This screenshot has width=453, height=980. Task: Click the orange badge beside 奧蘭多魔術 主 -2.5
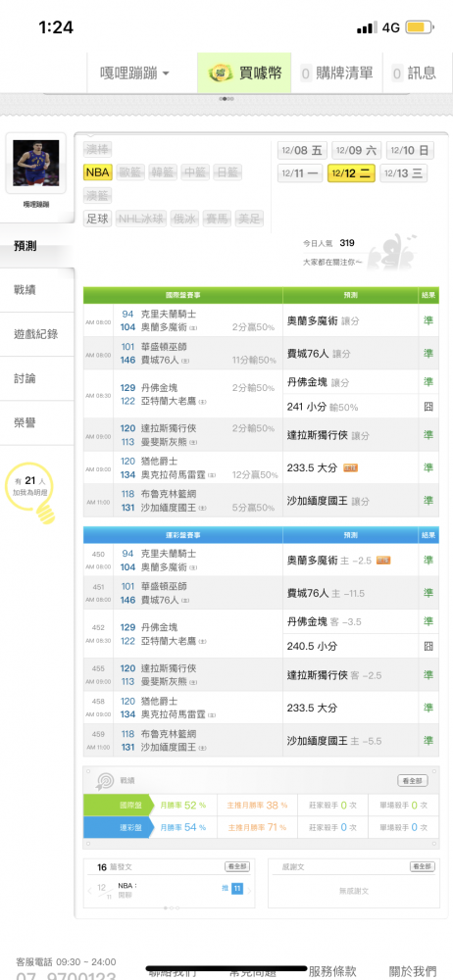click(x=383, y=561)
